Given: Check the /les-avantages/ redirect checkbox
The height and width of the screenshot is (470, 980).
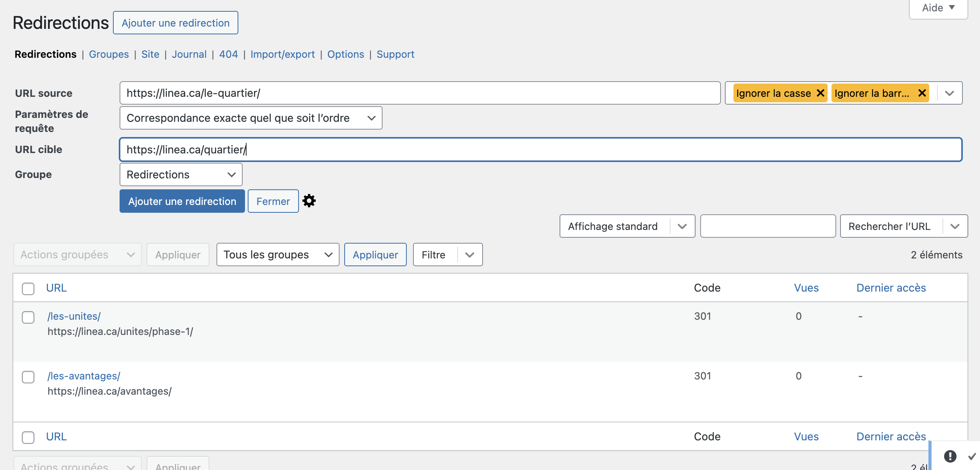Looking at the screenshot, I should click(x=28, y=377).
